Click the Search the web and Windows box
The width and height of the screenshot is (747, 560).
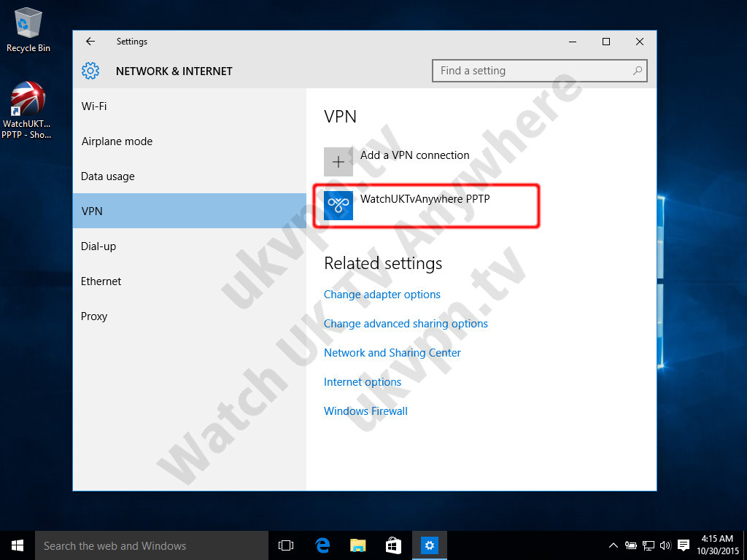tap(152, 545)
